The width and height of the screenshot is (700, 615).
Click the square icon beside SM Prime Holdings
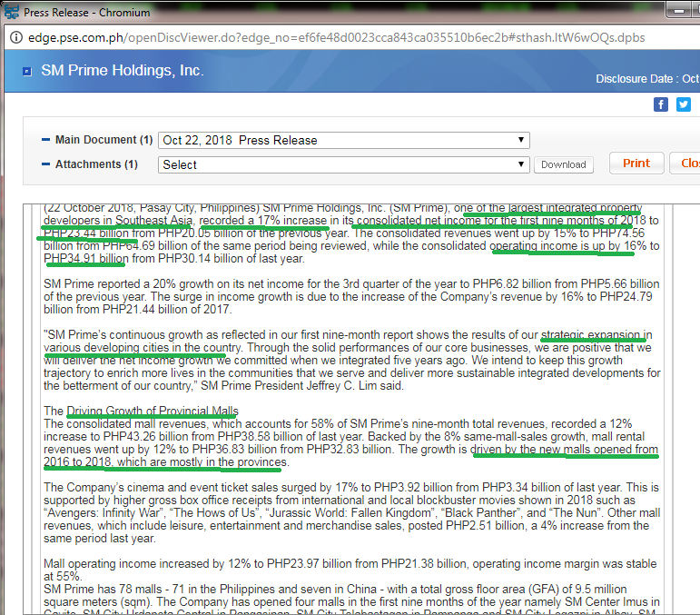(x=27, y=72)
